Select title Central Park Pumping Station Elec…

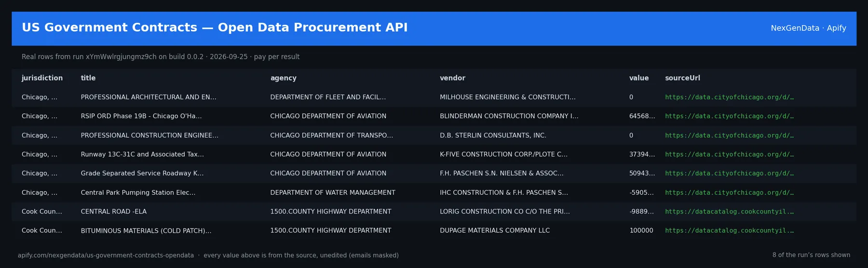(138, 192)
